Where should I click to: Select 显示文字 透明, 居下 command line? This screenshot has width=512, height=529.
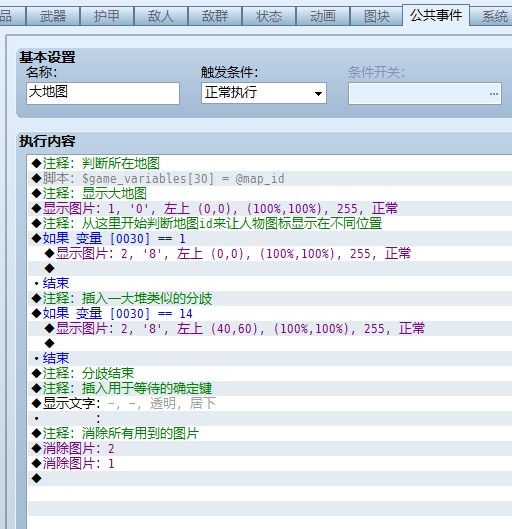270,403
